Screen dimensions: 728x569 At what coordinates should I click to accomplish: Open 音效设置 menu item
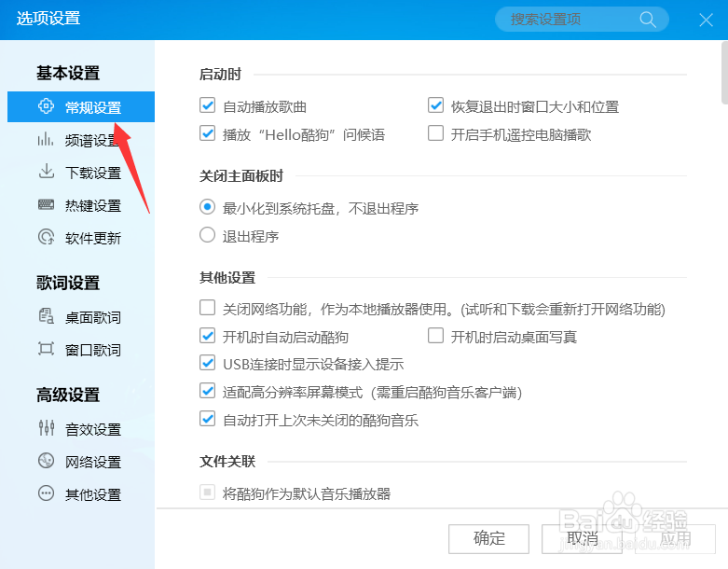coord(81,429)
